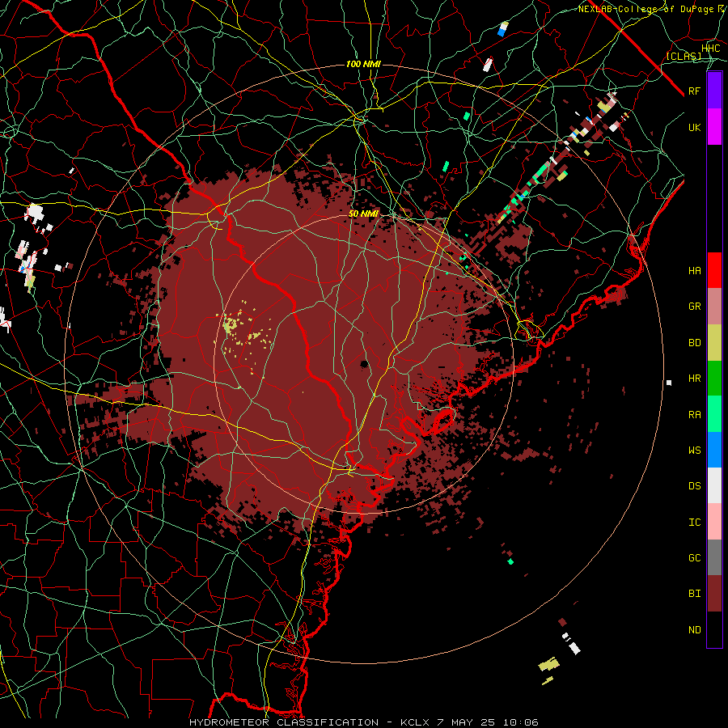Click the black radar site dot
This screenshot has height=728, width=728.
(364, 363)
